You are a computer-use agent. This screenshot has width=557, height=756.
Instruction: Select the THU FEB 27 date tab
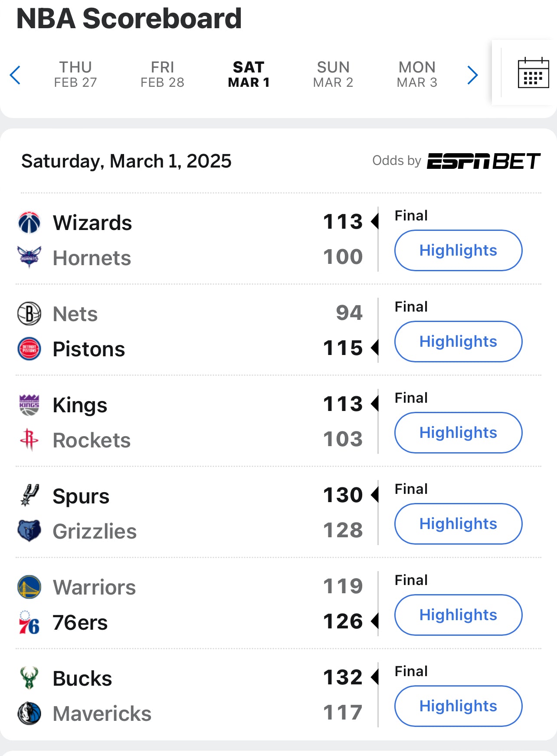75,74
